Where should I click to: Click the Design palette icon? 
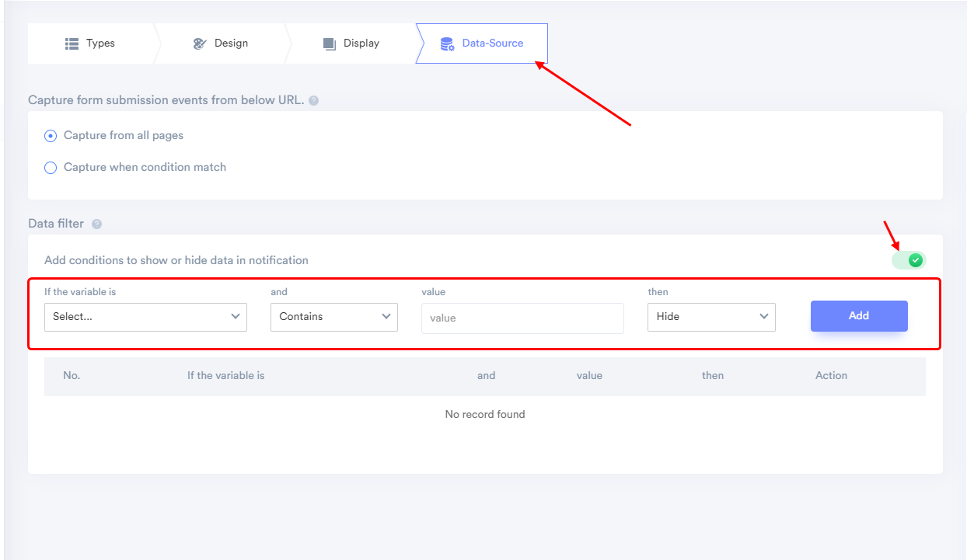pyautogui.click(x=200, y=43)
